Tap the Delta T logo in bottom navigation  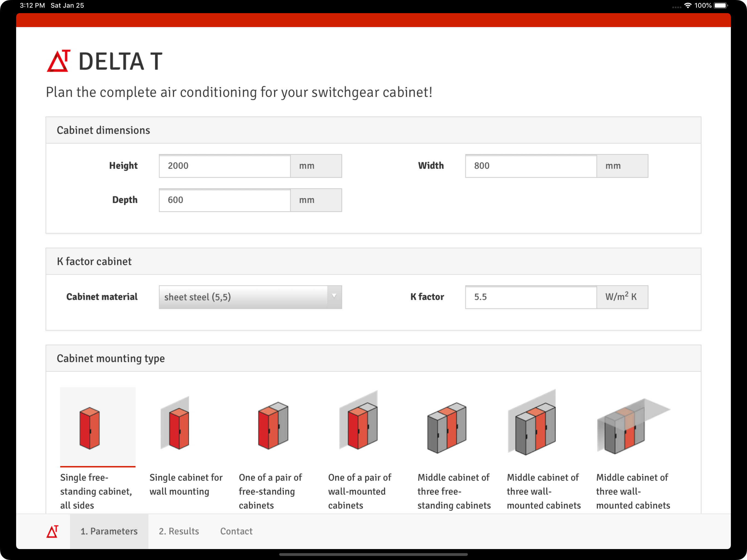tap(52, 531)
